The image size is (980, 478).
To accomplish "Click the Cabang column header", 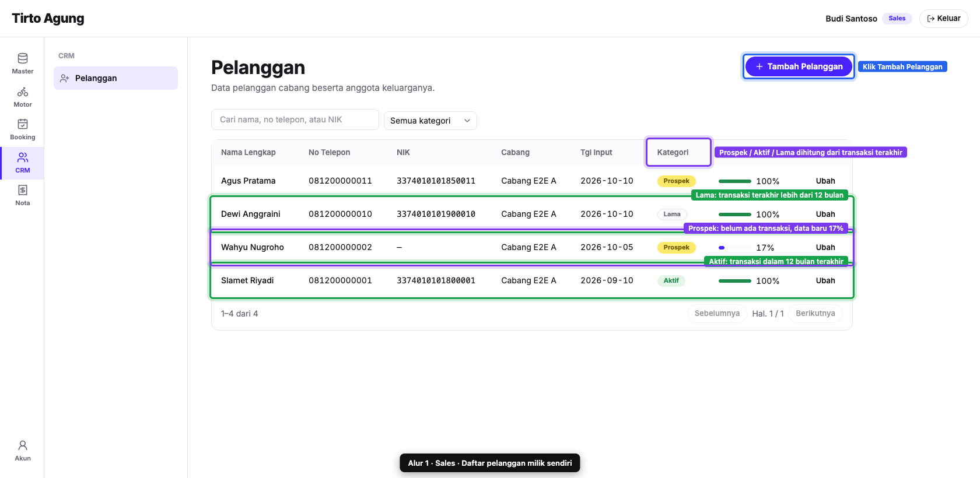I will pos(516,153).
